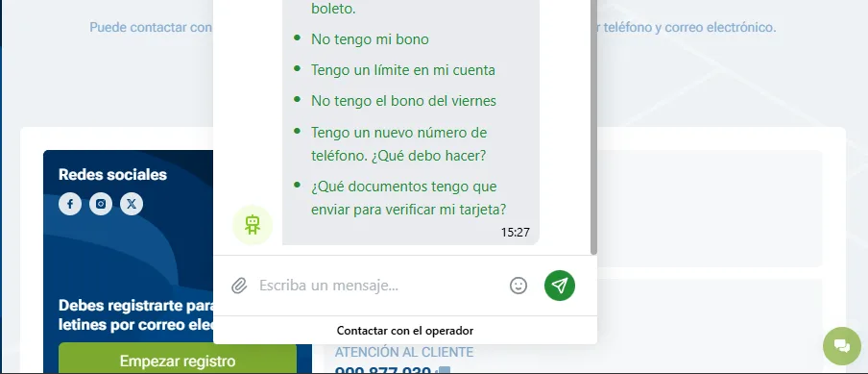Screen dimensions: 868x374
Task: Click 'Contactar con el operador'
Action: tap(405, 331)
